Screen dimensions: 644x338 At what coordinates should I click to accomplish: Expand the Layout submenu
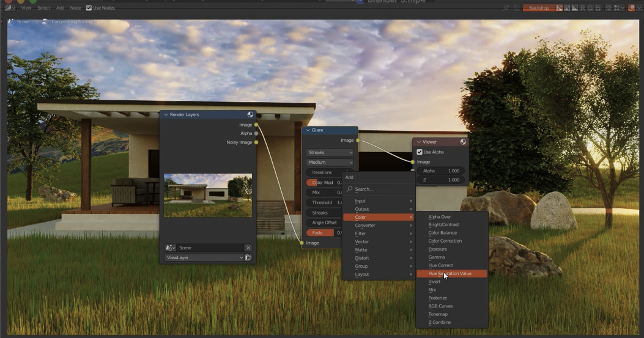coord(379,274)
